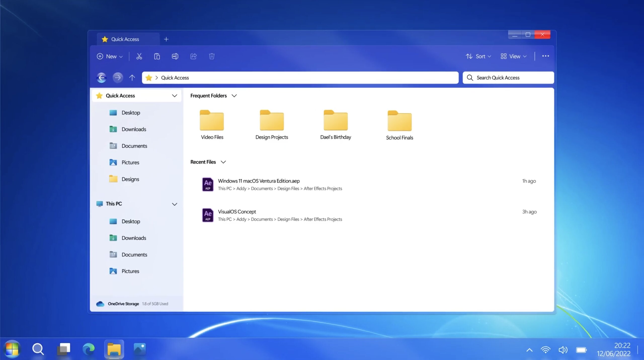
Task: Click the volume speaker icon in tray
Action: (563, 350)
